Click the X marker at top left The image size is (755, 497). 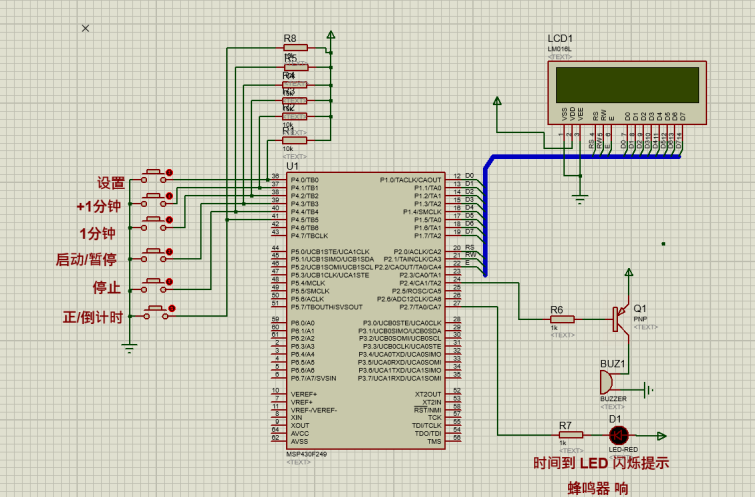tap(85, 28)
